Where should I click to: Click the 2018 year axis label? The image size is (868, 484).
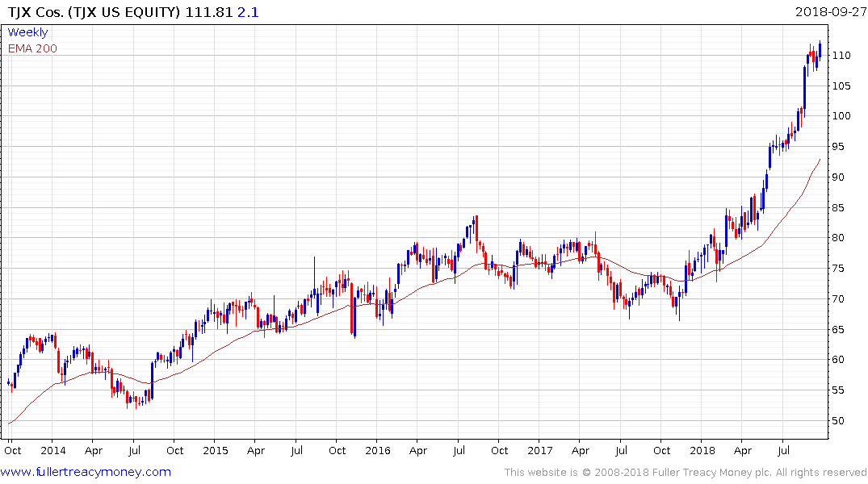702,450
